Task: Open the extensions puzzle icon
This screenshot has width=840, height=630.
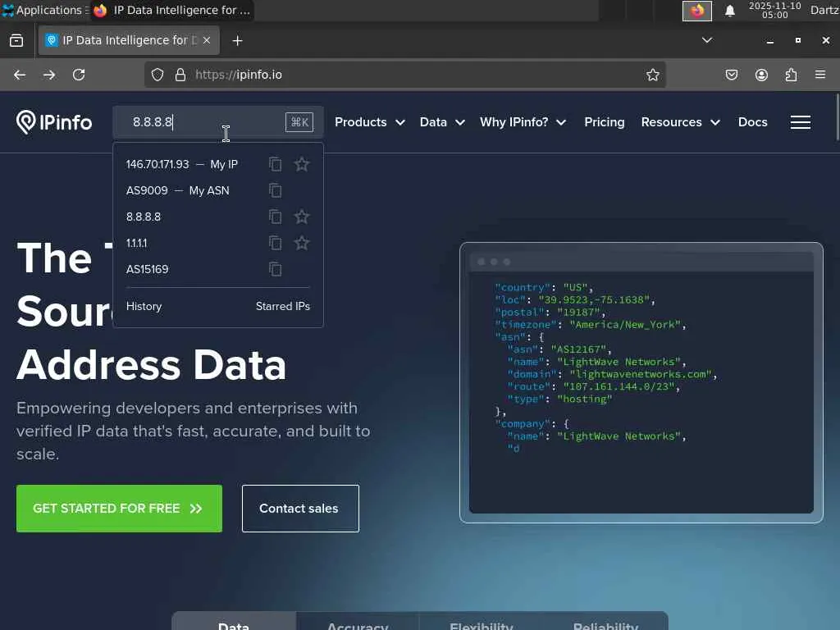Action: point(791,75)
